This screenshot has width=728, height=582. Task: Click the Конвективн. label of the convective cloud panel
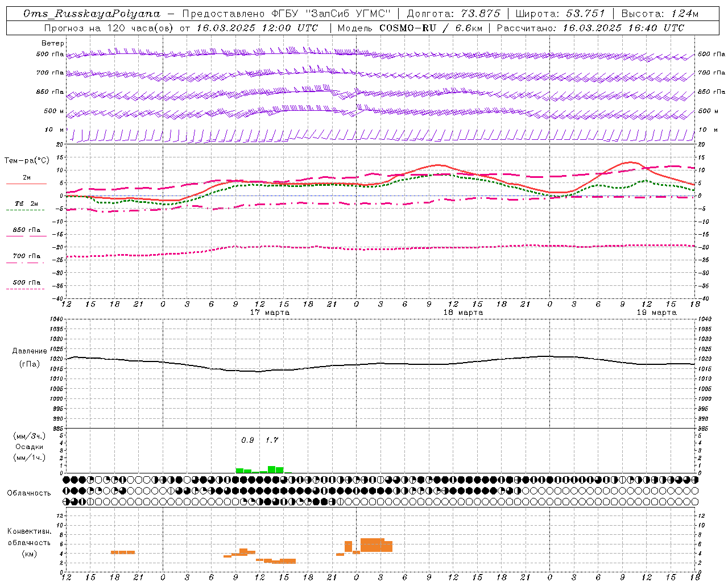coord(30,531)
